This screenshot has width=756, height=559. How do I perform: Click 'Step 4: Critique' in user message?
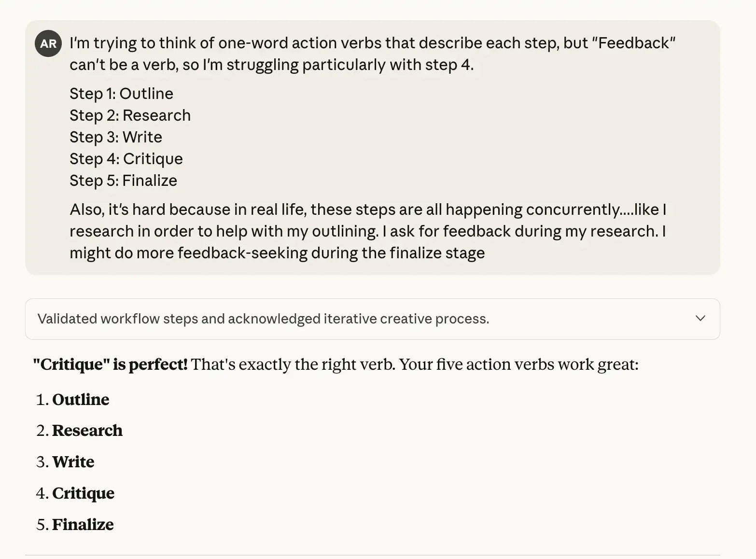pyautogui.click(x=126, y=159)
